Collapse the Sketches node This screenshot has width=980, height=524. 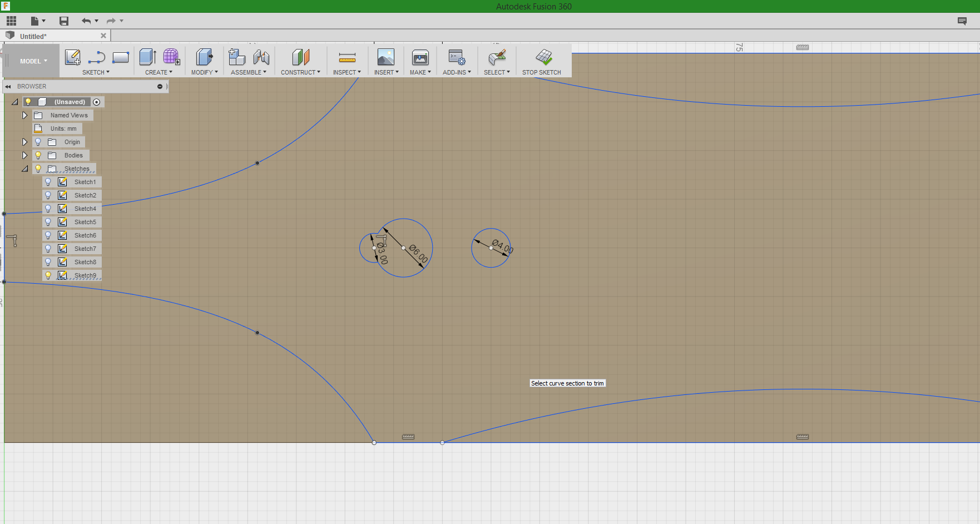point(25,169)
